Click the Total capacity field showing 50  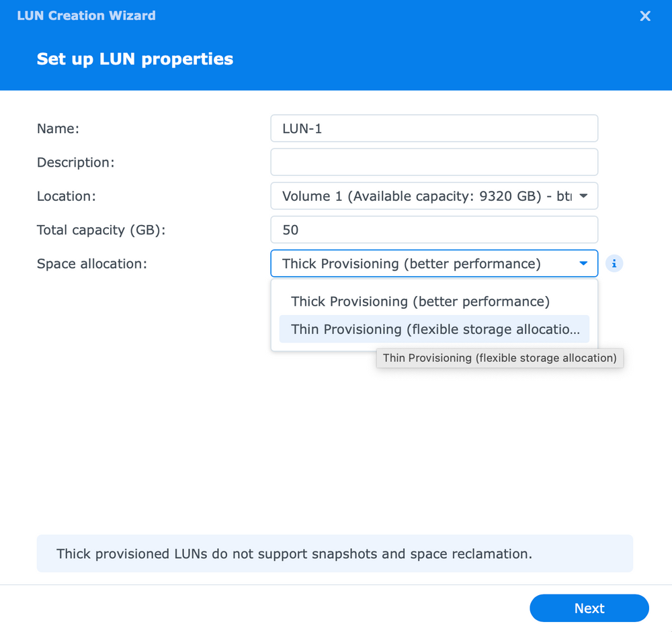click(x=434, y=230)
